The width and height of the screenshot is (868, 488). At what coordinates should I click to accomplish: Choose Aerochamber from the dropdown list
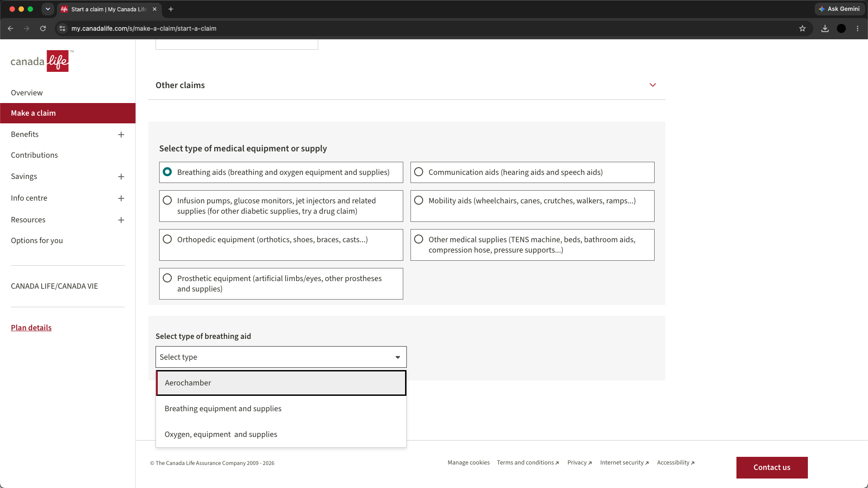point(281,383)
